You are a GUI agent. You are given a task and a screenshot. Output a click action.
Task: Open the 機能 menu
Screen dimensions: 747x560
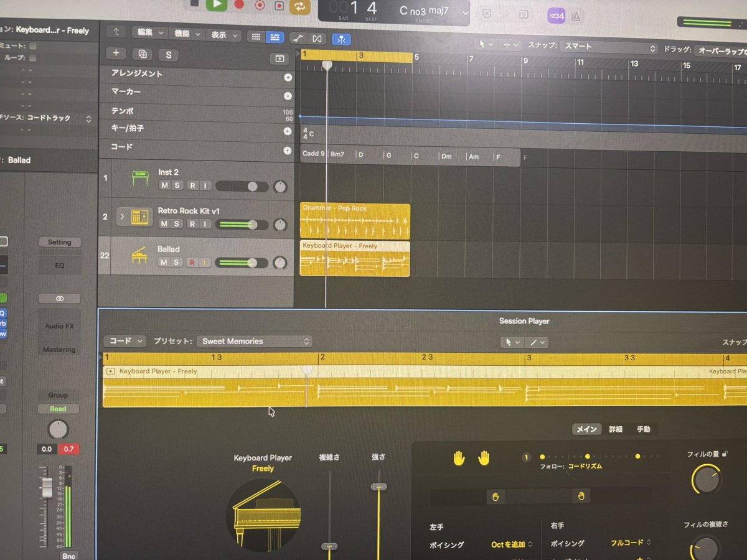[187, 35]
